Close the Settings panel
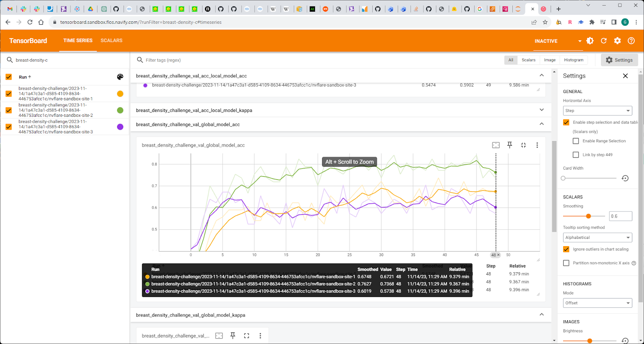 (x=625, y=76)
